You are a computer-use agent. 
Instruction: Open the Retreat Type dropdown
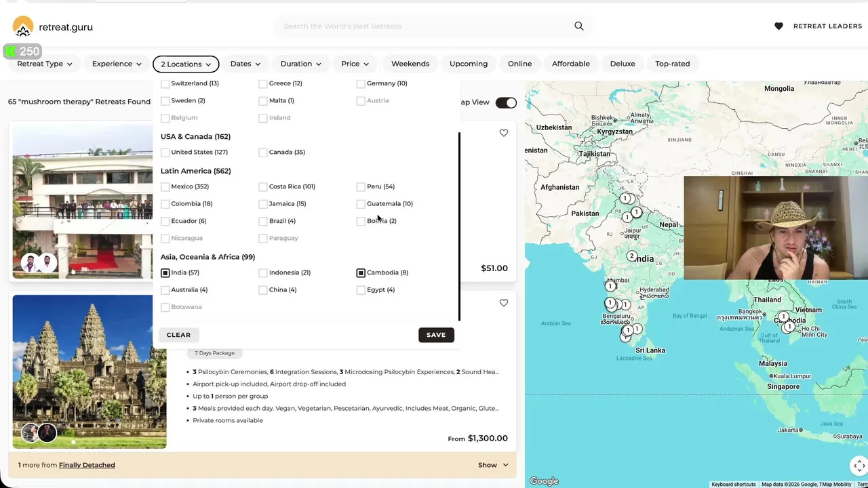pos(45,64)
